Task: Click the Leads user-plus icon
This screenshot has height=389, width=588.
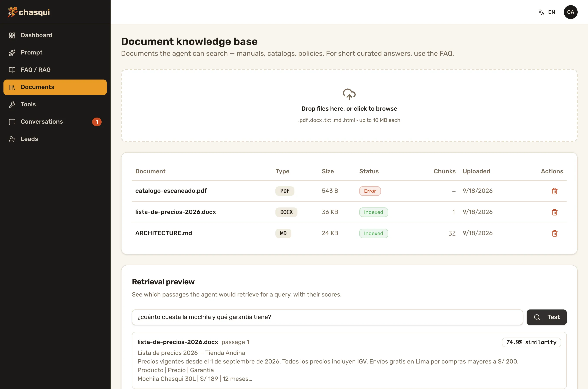Action: (12, 139)
